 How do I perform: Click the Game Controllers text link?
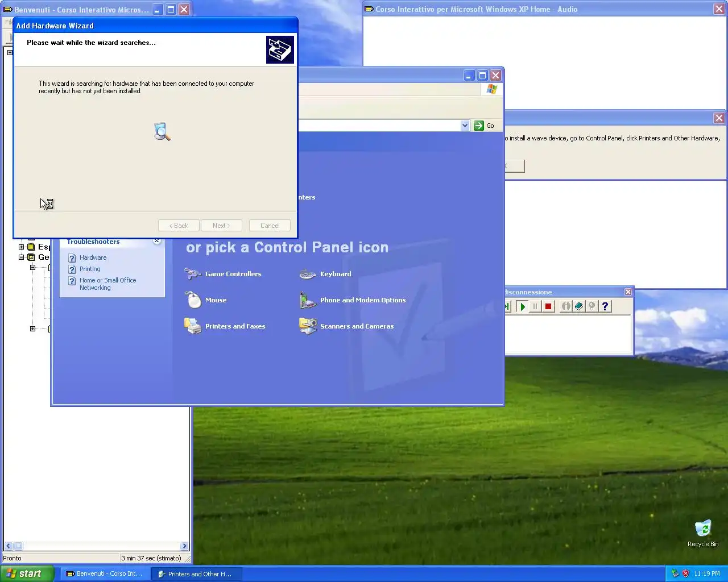[x=233, y=274]
